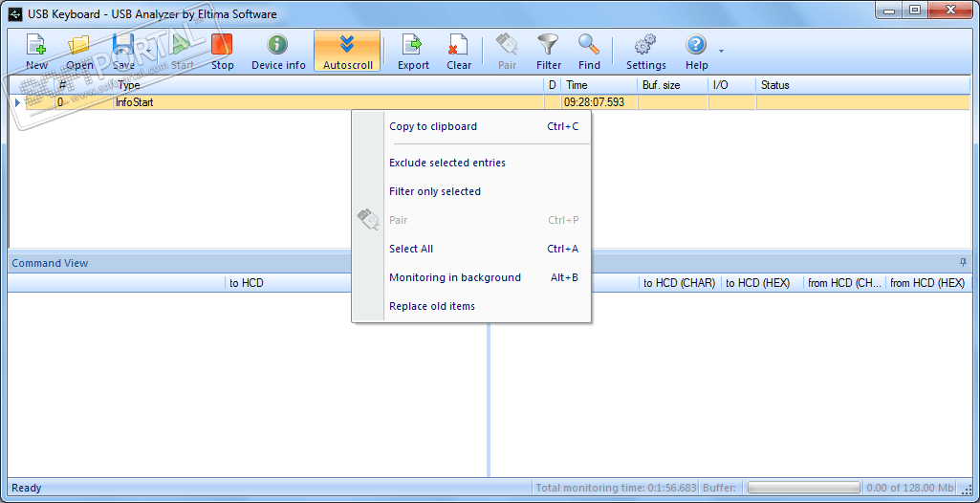980x503 pixels.
Task: Choose Select All in context menu
Action: pos(471,249)
